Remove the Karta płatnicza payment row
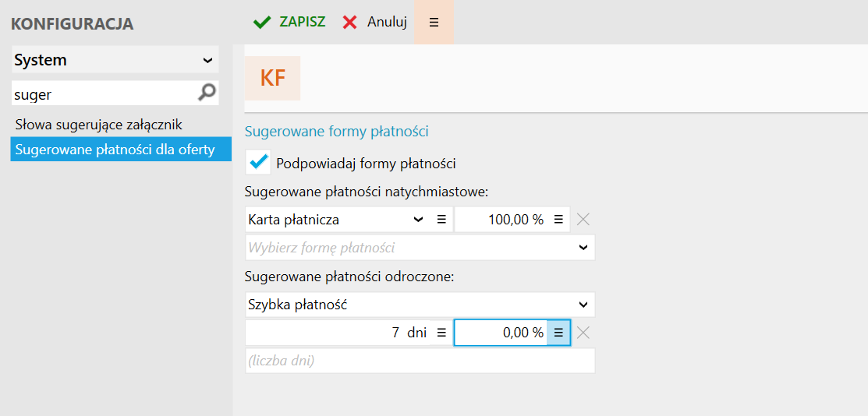 (583, 220)
